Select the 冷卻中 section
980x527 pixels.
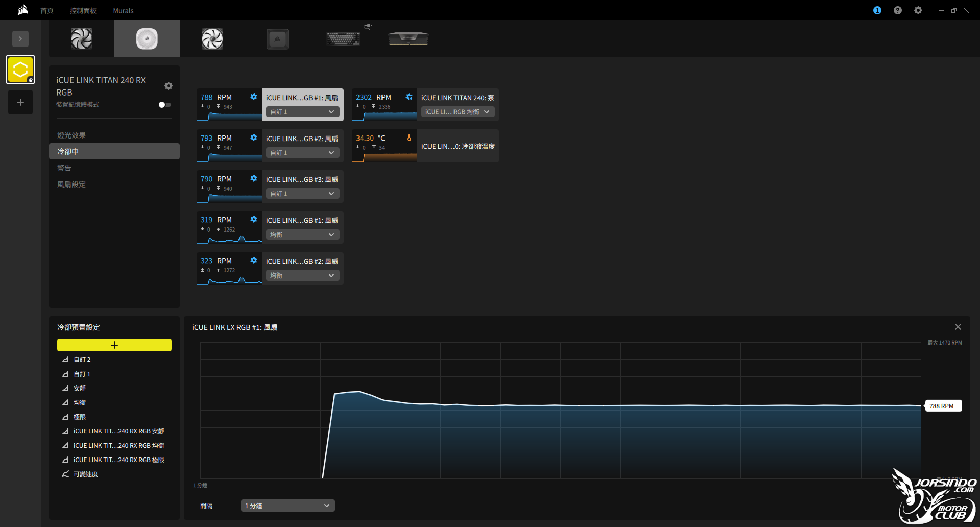[114, 151]
